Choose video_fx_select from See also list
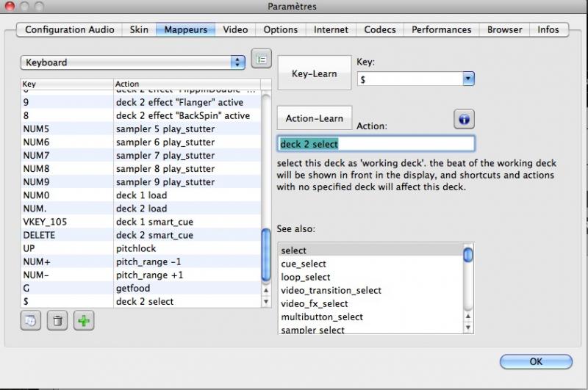The image size is (588, 390). (314, 303)
